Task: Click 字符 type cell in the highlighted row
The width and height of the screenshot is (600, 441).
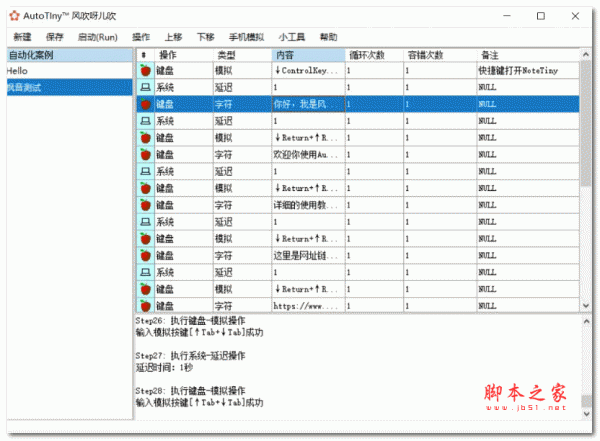Action: pyautogui.click(x=242, y=104)
